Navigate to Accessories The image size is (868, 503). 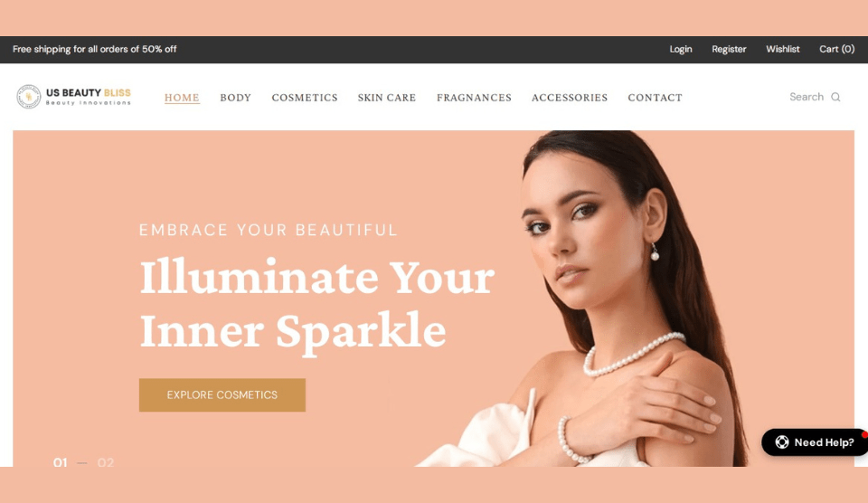coord(570,98)
